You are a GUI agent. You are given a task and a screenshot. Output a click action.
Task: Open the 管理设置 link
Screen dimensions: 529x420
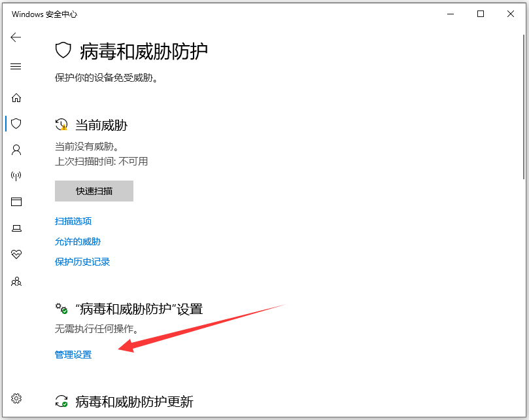[x=73, y=355]
